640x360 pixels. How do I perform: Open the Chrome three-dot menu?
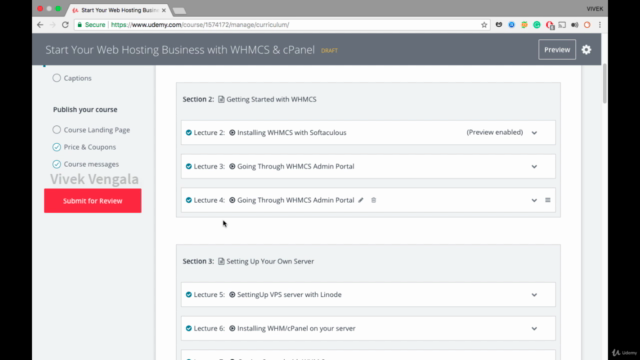pyautogui.click(x=600, y=25)
